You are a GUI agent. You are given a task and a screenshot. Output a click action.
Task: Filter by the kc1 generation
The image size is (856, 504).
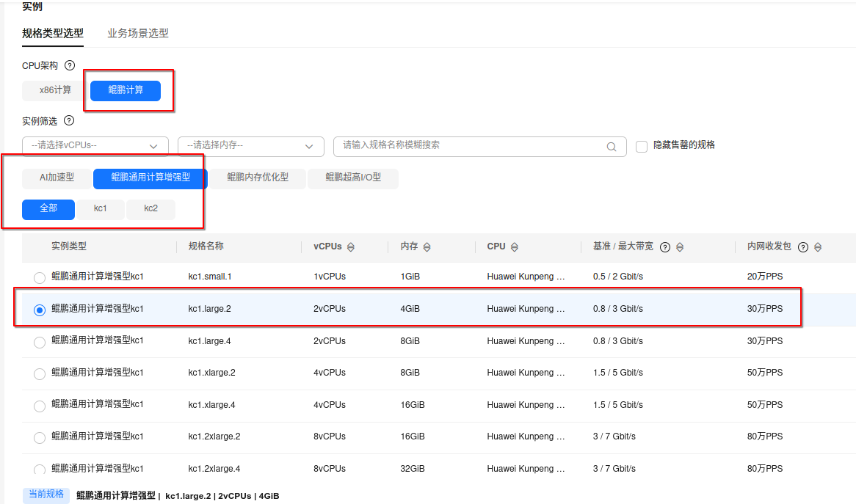101,210
